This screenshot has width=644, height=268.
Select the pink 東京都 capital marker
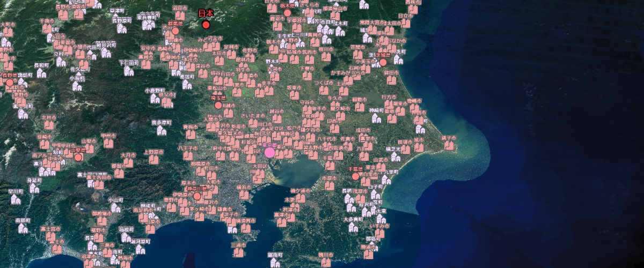pos(270,153)
